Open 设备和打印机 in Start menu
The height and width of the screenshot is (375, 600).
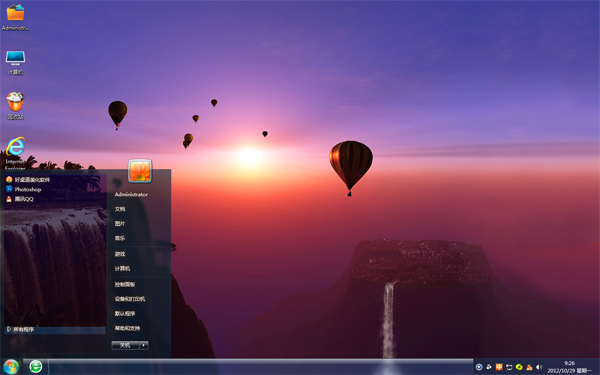pyautogui.click(x=130, y=299)
